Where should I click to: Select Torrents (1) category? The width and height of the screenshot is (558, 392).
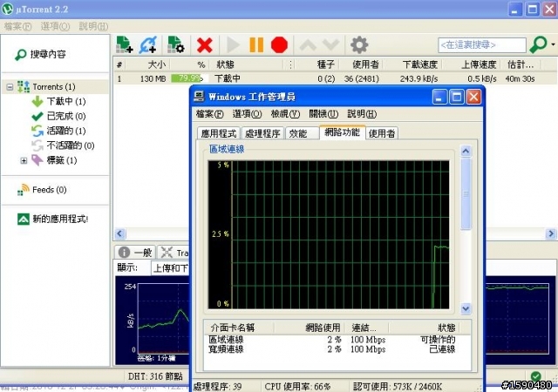click(x=46, y=87)
